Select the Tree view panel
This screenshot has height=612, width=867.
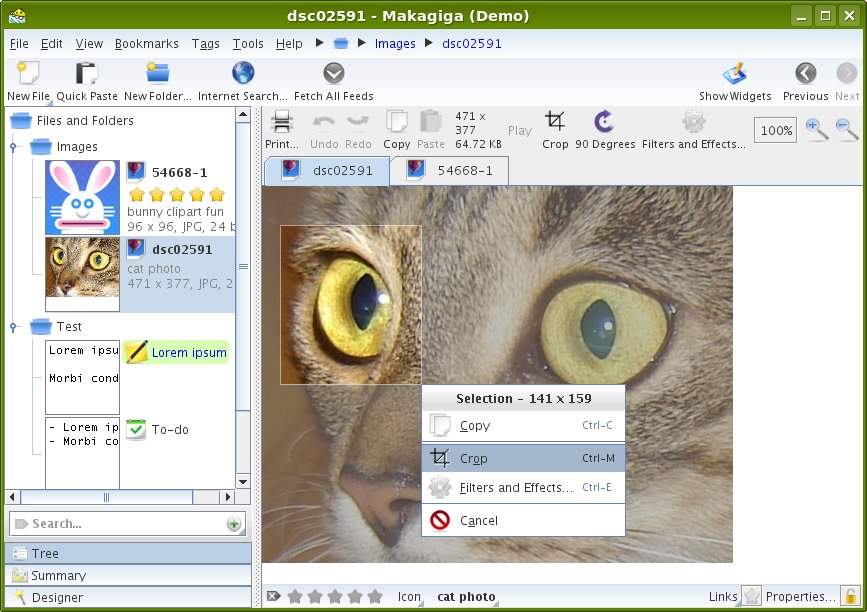(128, 553)
